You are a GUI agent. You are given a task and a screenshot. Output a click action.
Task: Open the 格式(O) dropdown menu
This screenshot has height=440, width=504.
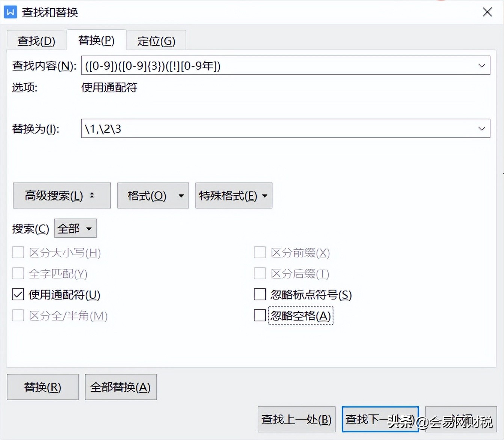pos(153,196)
